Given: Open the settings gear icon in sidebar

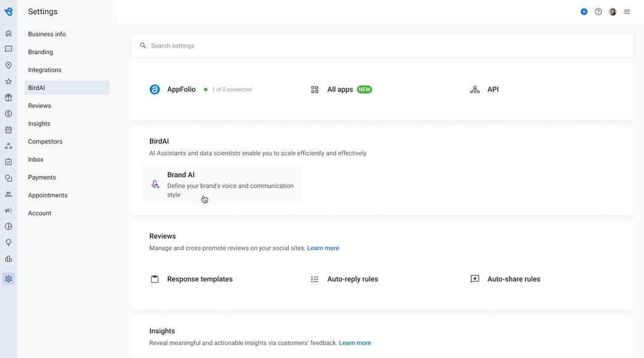Looking at the screenshot, I should [8, 278].
